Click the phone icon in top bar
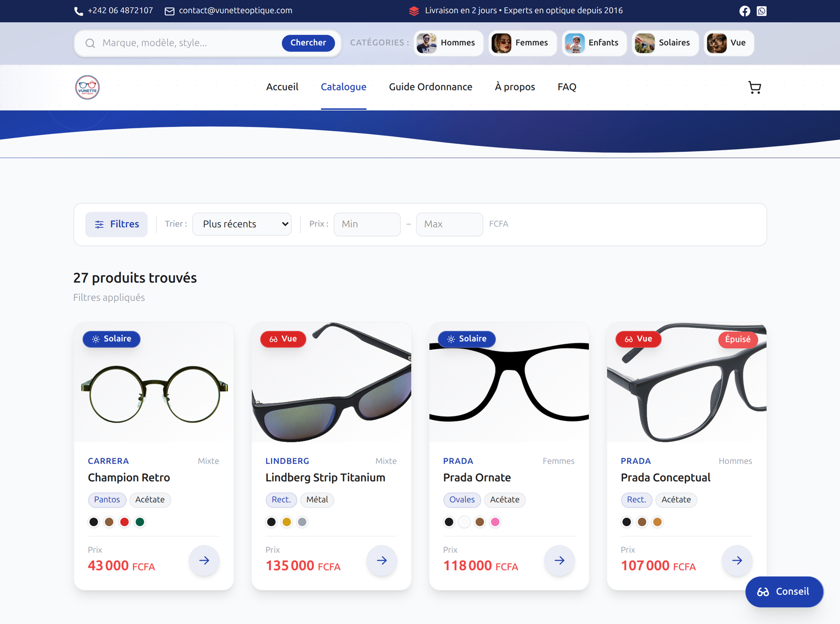840x624 pixels. click(x=79, y=11)
